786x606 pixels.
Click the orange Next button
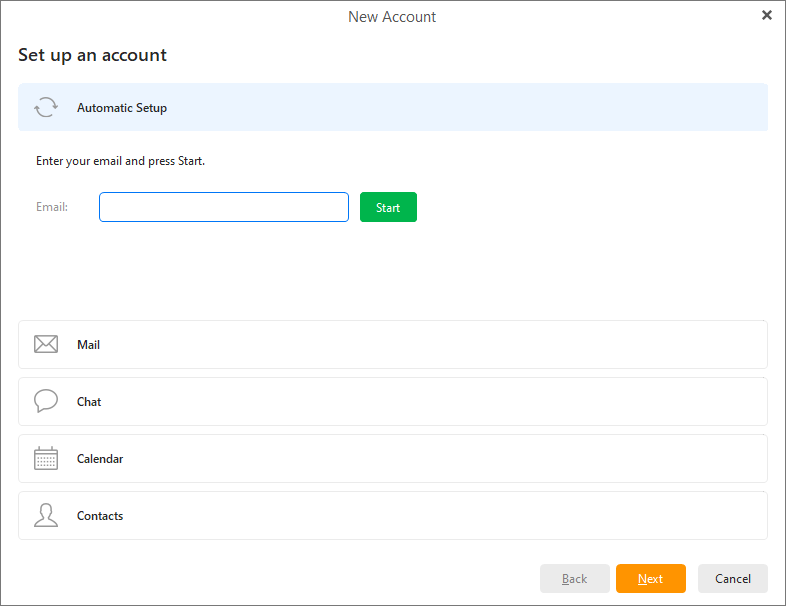651,579
